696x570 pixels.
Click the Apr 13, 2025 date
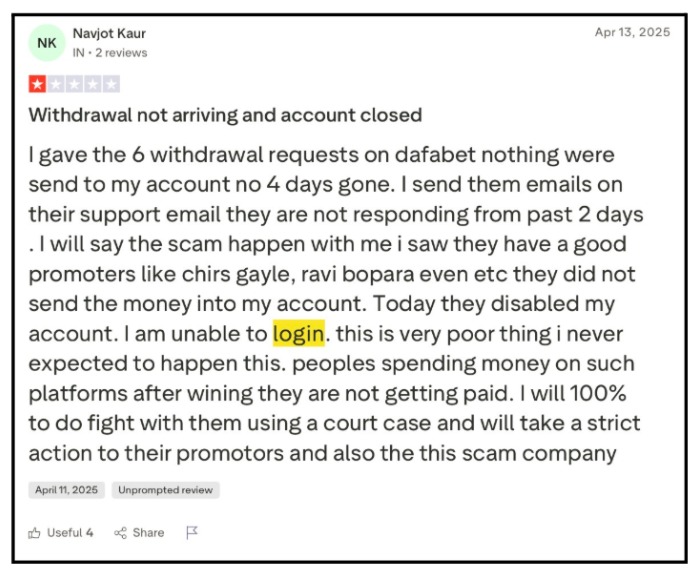pyautogui.click(x=632, y=32)
